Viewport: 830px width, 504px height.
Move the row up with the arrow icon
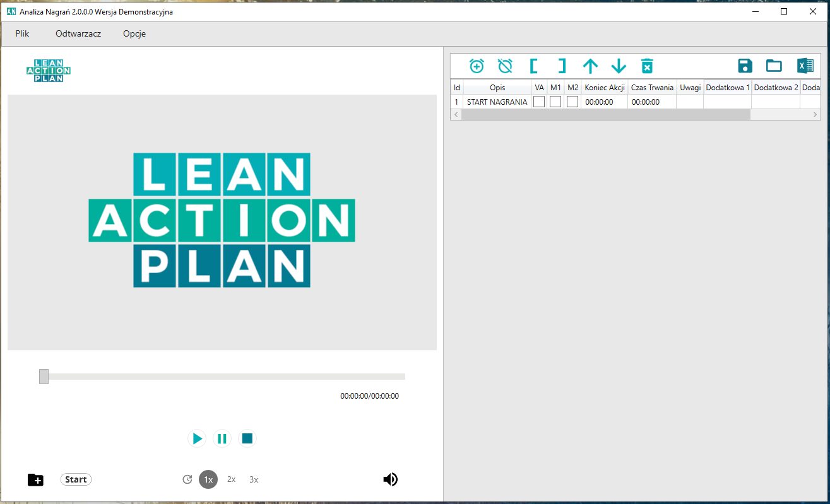[590, 66]
